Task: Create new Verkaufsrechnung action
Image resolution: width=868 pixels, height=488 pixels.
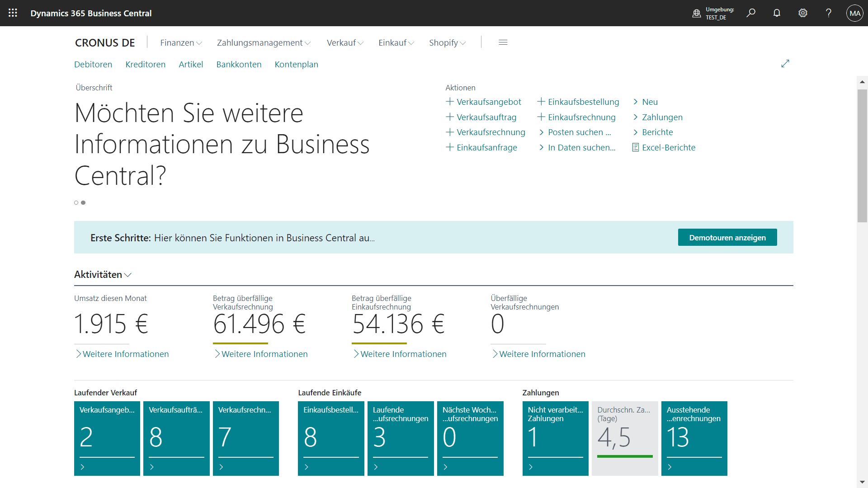Action: [x=486, y=132]
